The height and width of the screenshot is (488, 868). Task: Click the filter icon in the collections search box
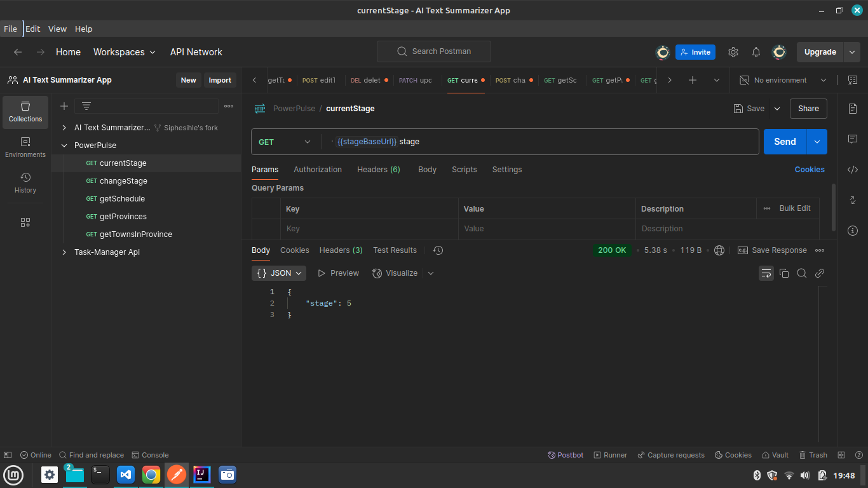click(x=86, y=106)
